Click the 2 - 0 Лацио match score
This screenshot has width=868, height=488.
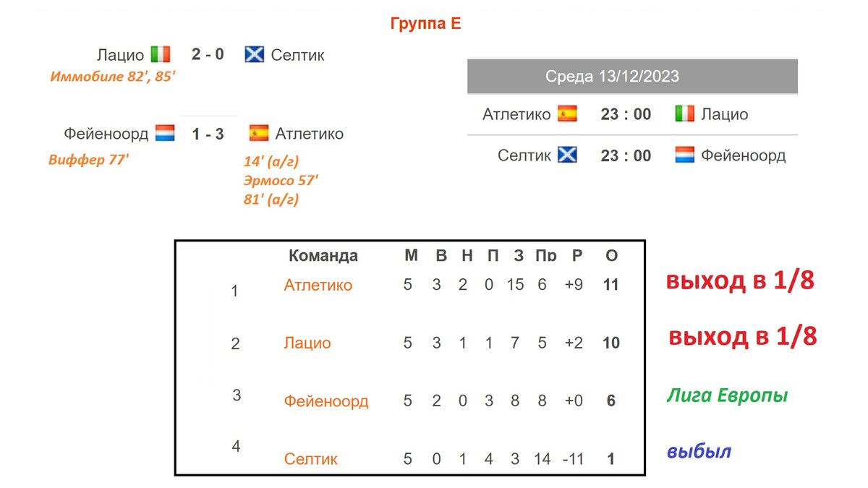point(208,54)
